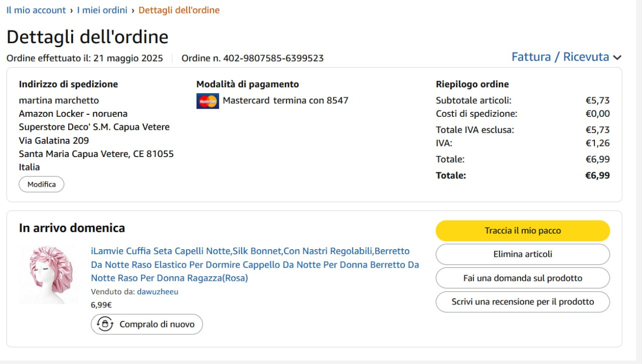642x364 pixels.
Task: Expand the Fattura / Ricevuta dropdown
Action: pyautogui.click(x=566, y=57)
